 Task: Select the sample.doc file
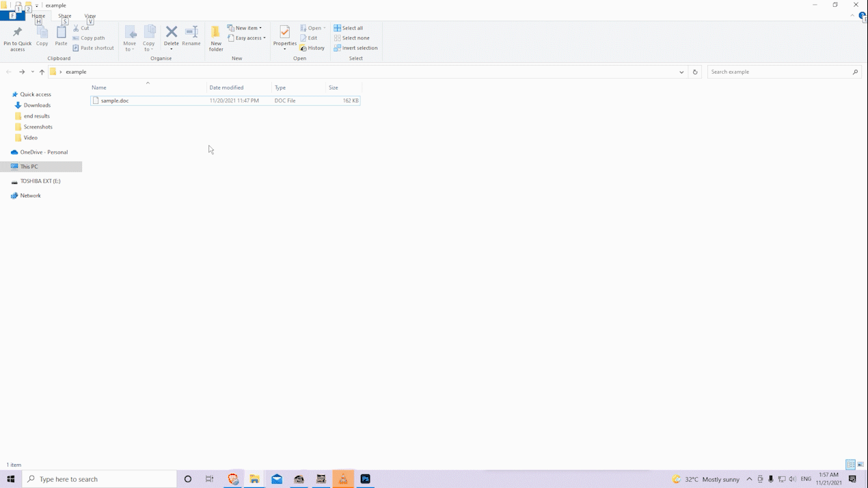tap(115, 100)
